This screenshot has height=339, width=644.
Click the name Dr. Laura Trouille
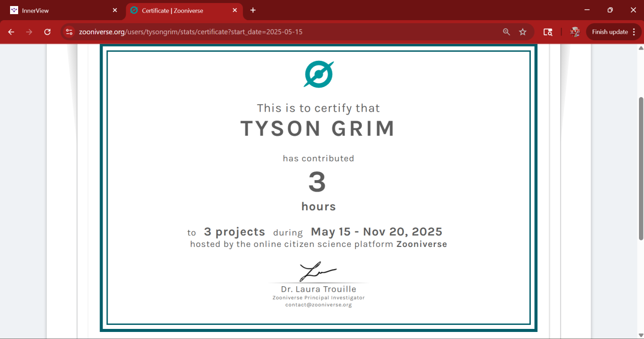pyautogui.click(x=318, y=289)
